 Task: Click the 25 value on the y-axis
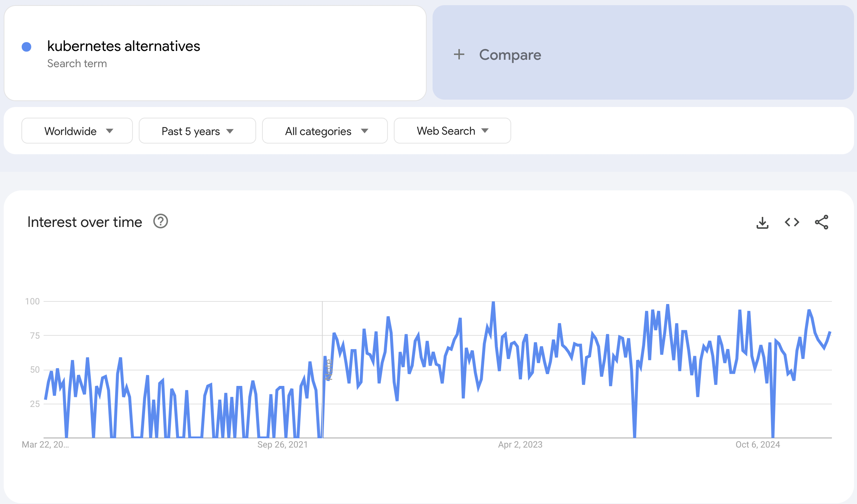[x=35, y=404]
